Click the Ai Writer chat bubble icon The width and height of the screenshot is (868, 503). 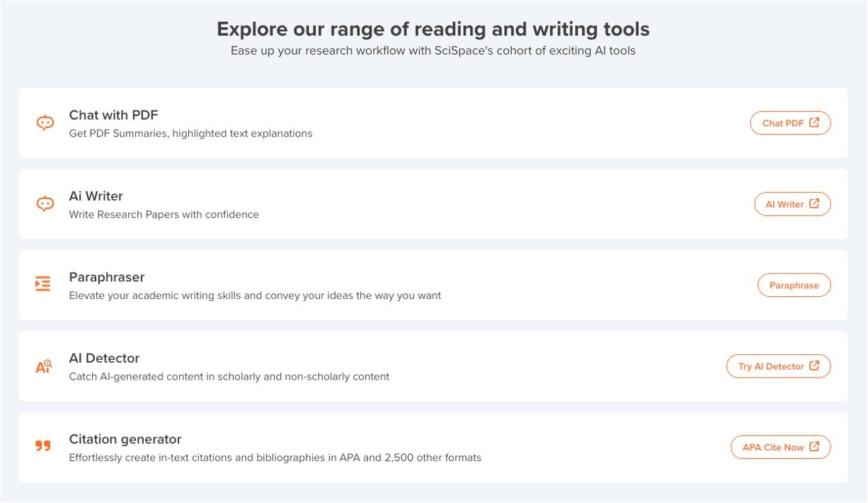[45, 204]
